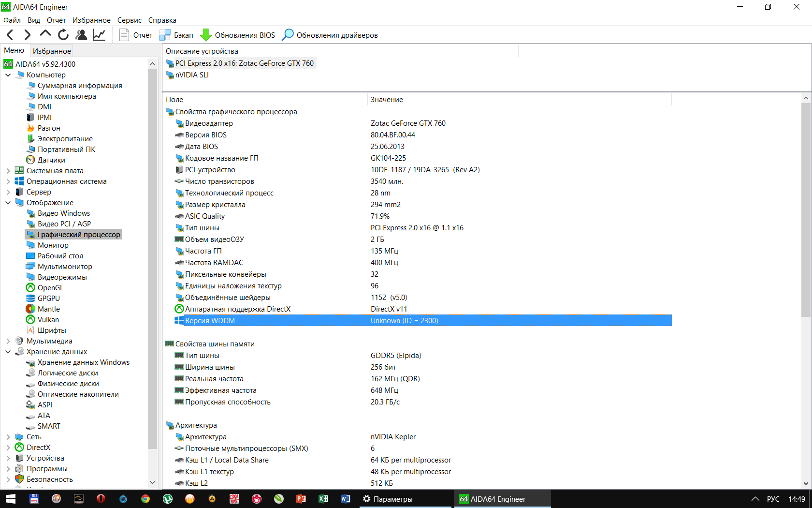Click Обновления BIOS toolbar button

(238, 35)
